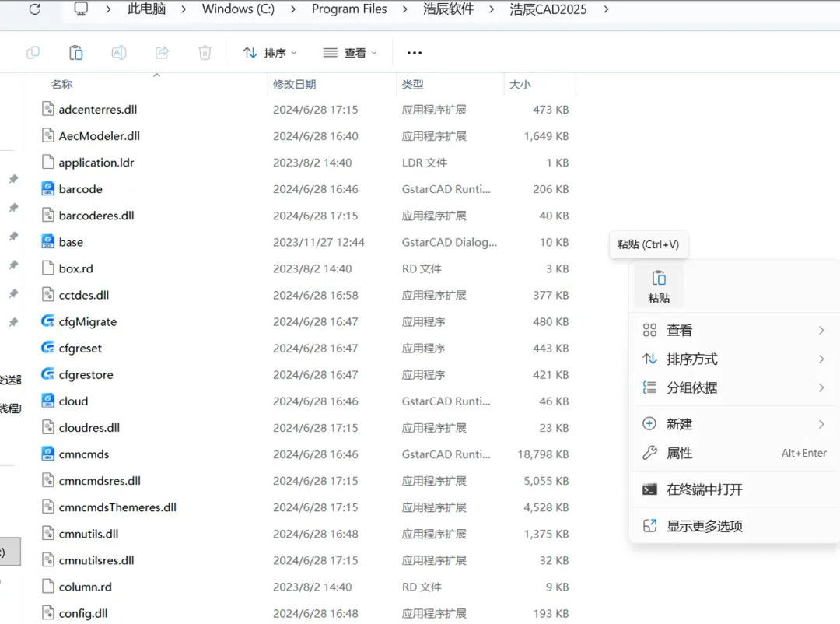Viewport: 840px width, 624px height.
Task: Select the cmnutils.dll file icon
Action: click(47, 534)
